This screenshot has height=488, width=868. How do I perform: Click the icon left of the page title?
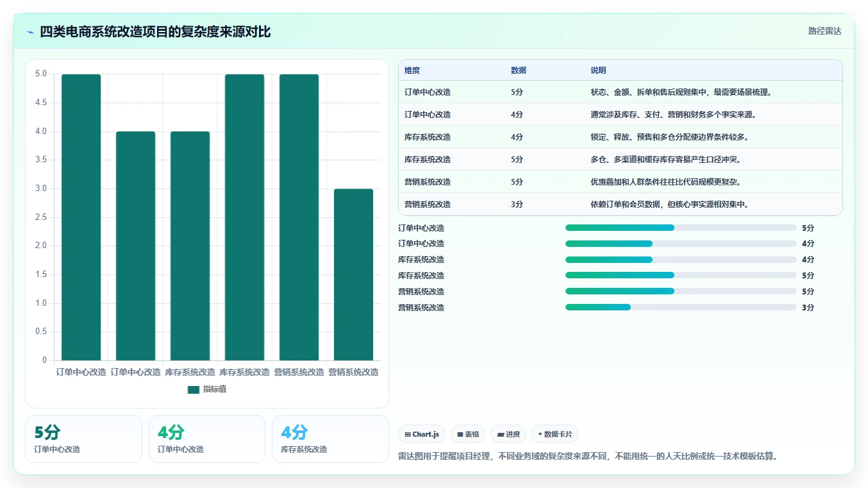pyautogui.click(x=30, y=32)
